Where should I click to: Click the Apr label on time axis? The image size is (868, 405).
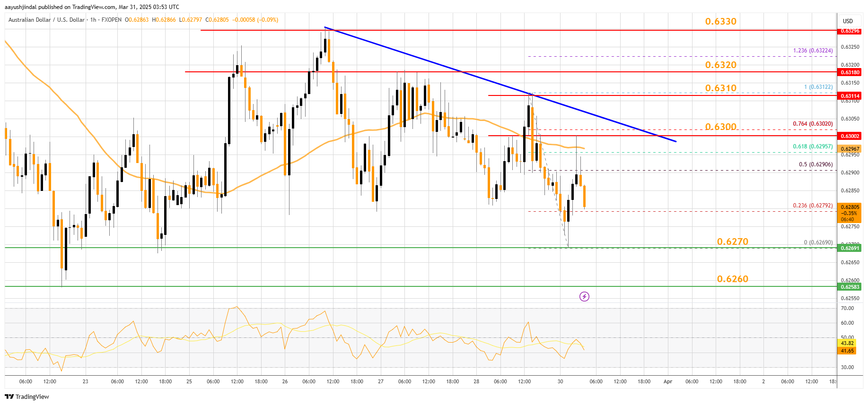pos(668,381)
